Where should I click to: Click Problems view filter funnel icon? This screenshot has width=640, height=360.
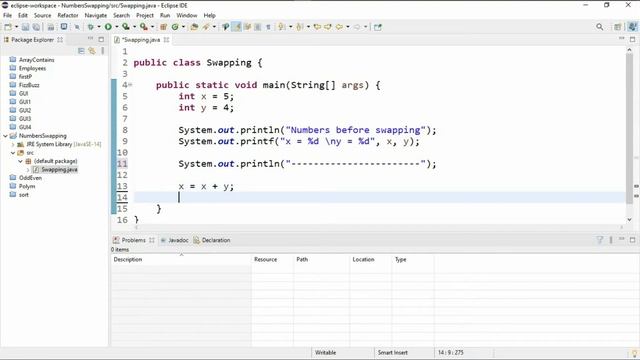600,240
